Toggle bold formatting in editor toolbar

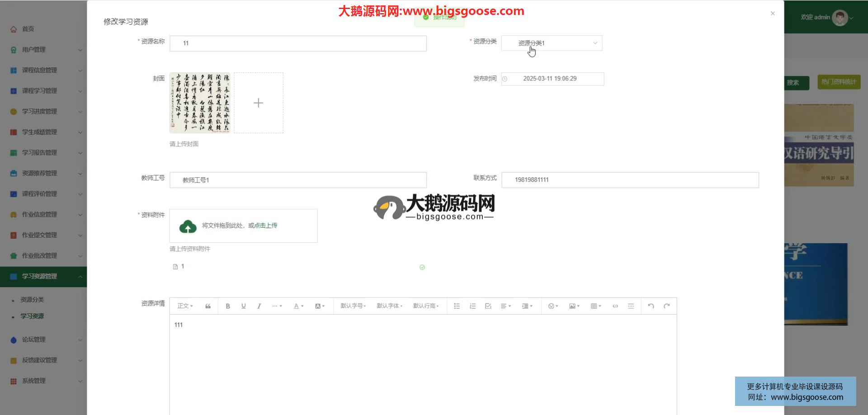(x=228, y=306)
